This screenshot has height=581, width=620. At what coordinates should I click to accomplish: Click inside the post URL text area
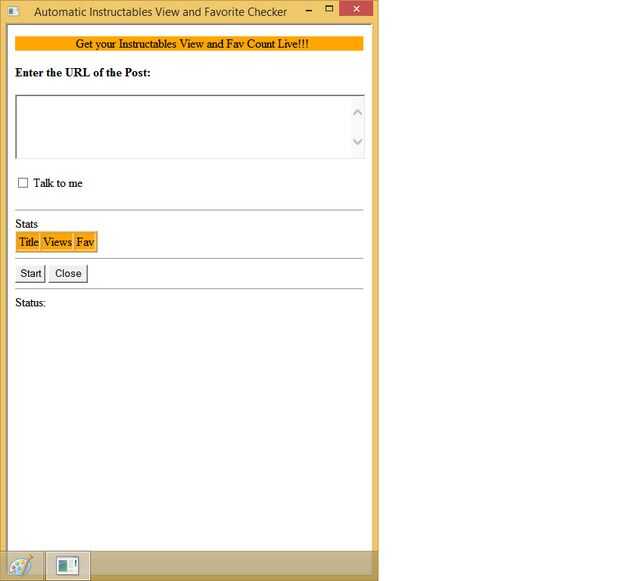pyautogui.click(x=183, y=127)
